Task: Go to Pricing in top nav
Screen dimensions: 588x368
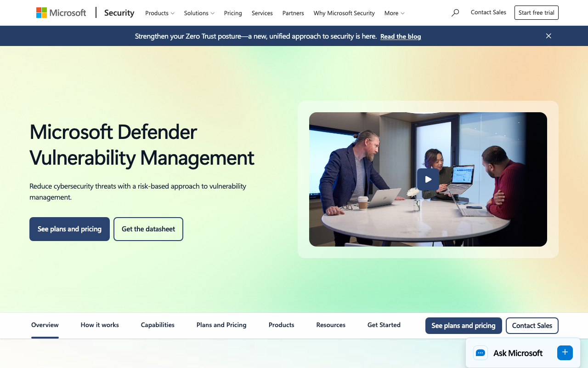Action: (x=233, y=13)
